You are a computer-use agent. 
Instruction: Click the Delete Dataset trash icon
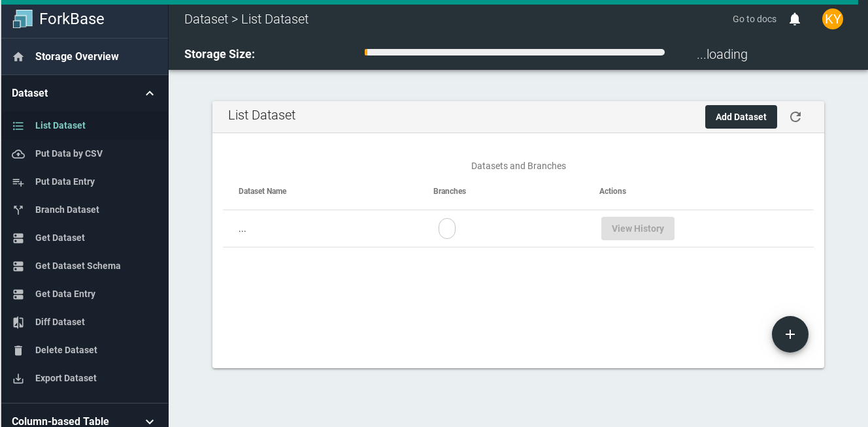coord(18,351)
